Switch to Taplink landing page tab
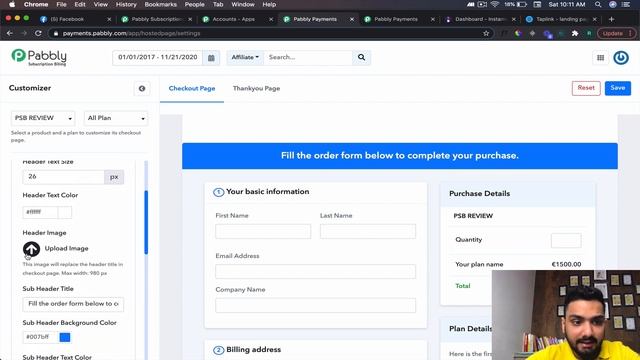The height and width of the screenshot is (360, 640). (x=561, y=19)
